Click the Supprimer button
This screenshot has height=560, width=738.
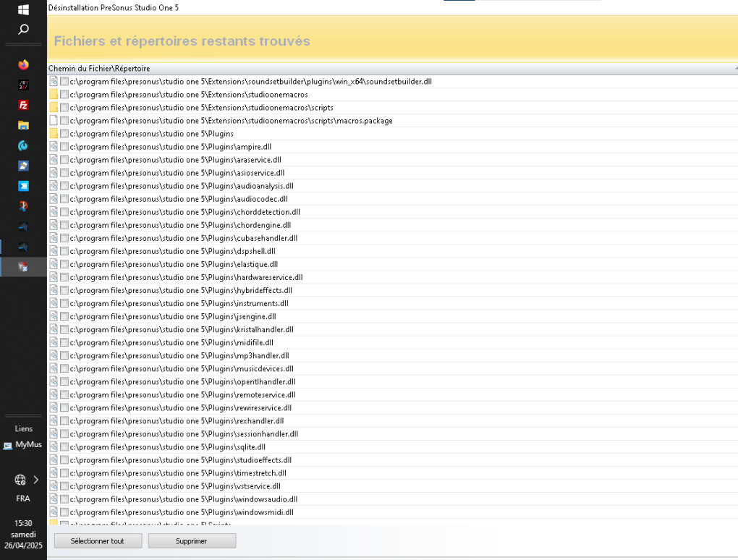[192, 541]
